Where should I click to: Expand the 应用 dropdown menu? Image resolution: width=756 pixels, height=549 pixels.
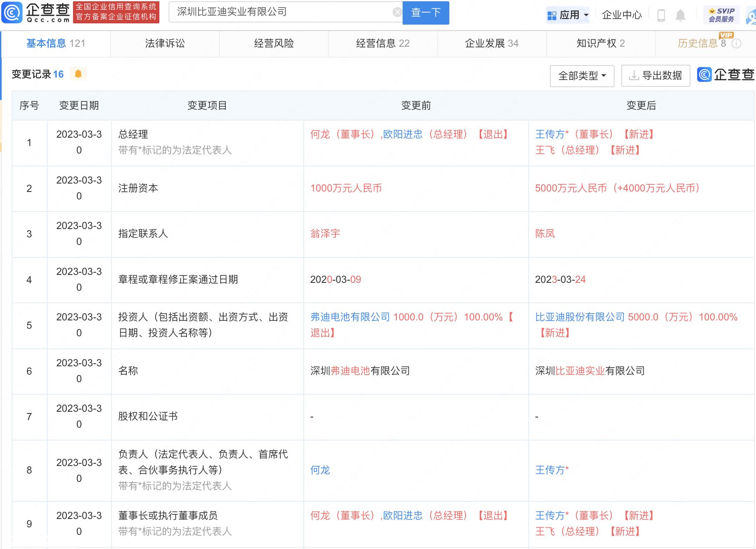click(x=586, y=15)
